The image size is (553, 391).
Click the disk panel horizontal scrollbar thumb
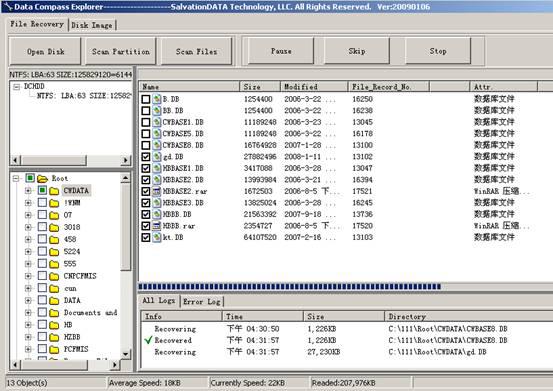click(54, 160)
